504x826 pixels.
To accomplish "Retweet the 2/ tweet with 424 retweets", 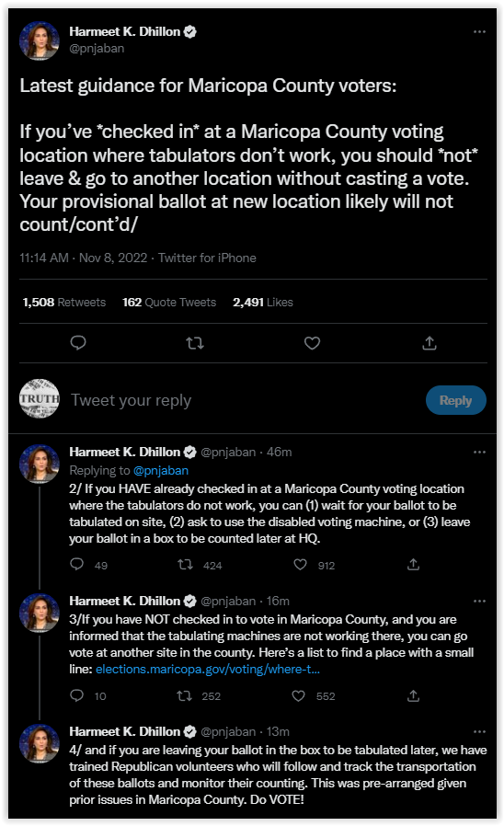I will 185,565.
